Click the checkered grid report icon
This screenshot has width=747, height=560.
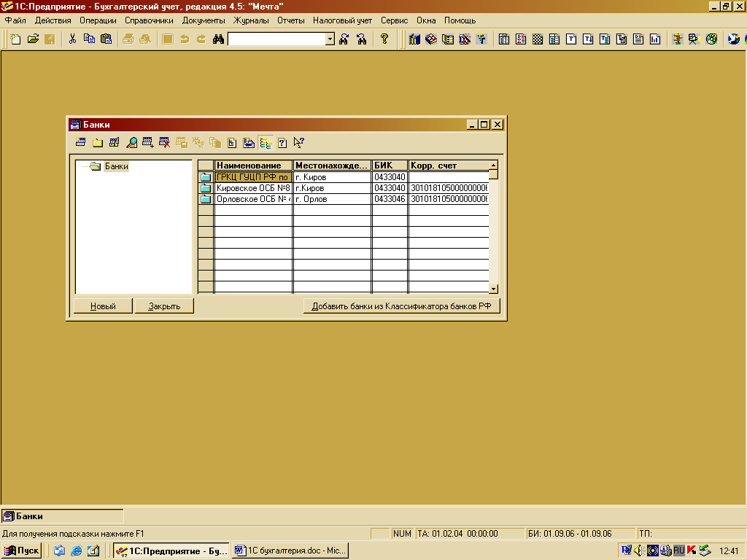click(x=538, y=39)
